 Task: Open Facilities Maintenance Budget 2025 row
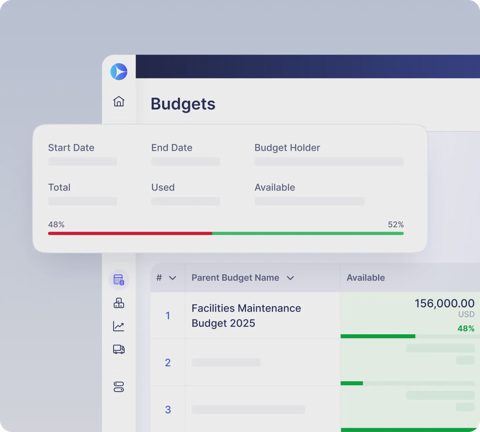[246, 316]
